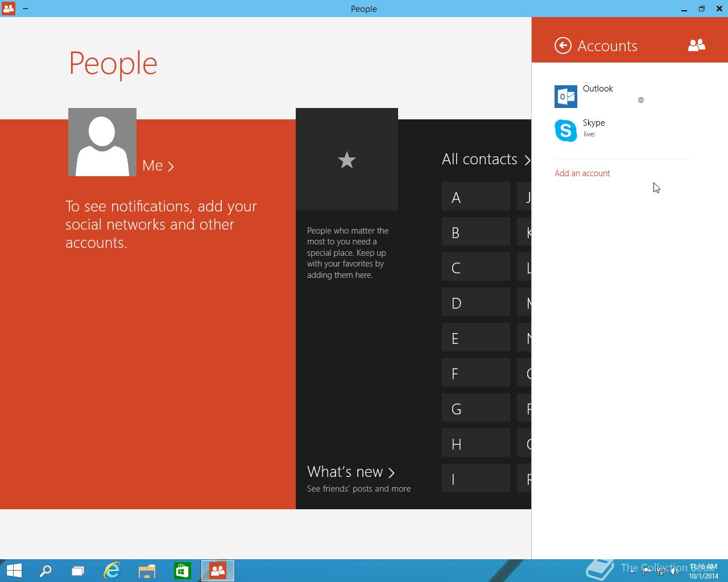Screen dimensions: 728x582
Task: Jump to contacts starting with C
Action: coord(476,267)
